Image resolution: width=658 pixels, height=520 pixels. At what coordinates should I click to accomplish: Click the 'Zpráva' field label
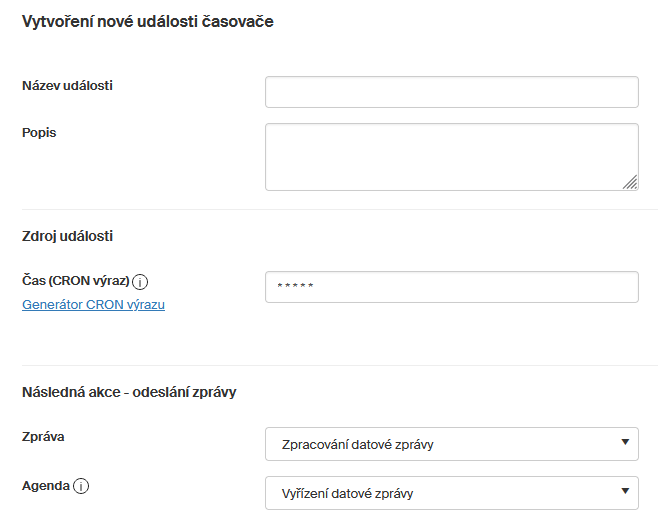pyautogui.click(x=43, y=436)
